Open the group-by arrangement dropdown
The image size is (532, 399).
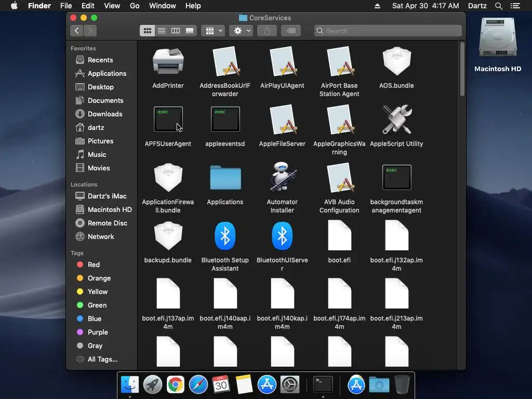213,31
